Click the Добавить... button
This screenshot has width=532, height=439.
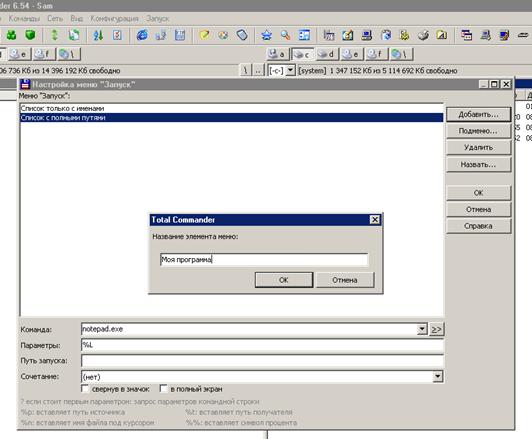pyautogui.click(x=478, y=115)
